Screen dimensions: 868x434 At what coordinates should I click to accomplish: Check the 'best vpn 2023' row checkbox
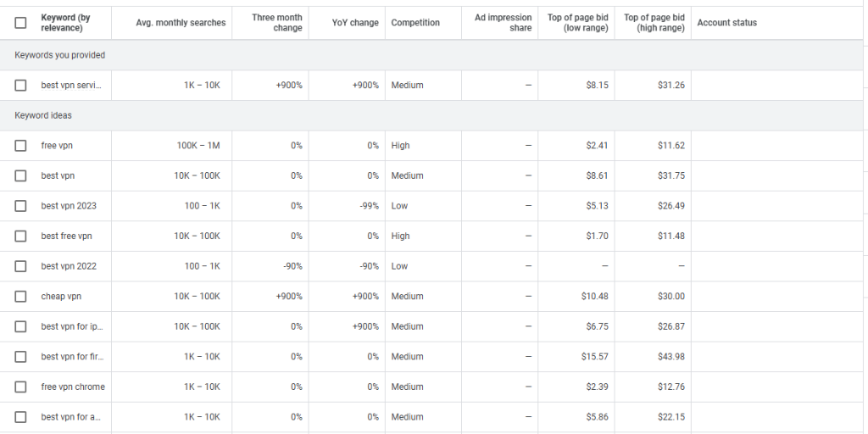20,206
